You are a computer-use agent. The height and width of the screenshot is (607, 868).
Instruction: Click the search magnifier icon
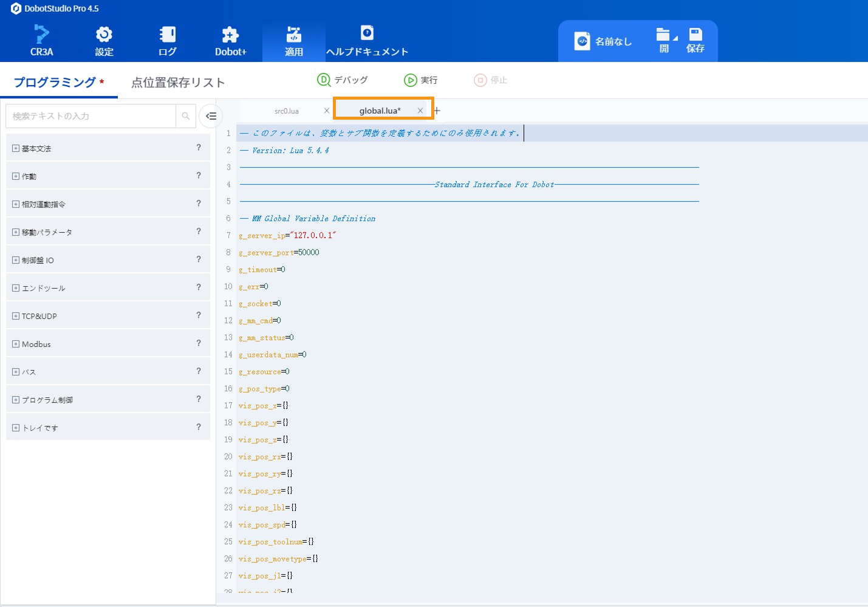(x=186, y=116)
